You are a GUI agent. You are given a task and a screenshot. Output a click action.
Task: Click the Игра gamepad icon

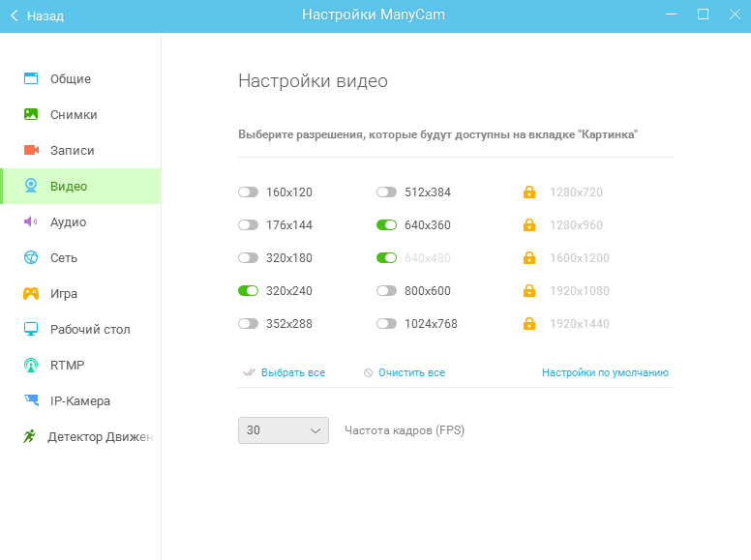click(x=31, y=293)
